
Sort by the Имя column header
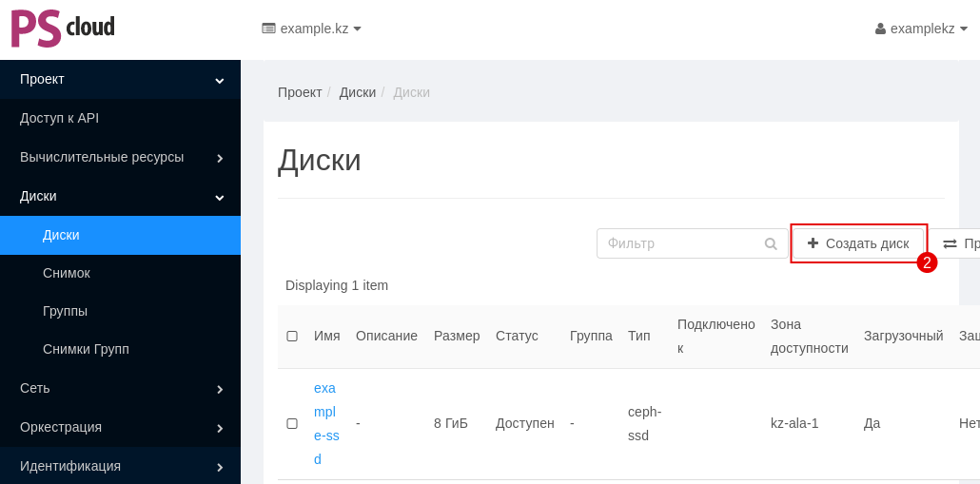(x=327, y=336)
